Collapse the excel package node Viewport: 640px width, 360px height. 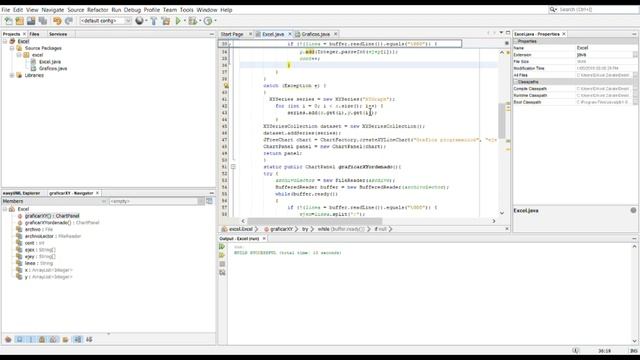[19, 55]
